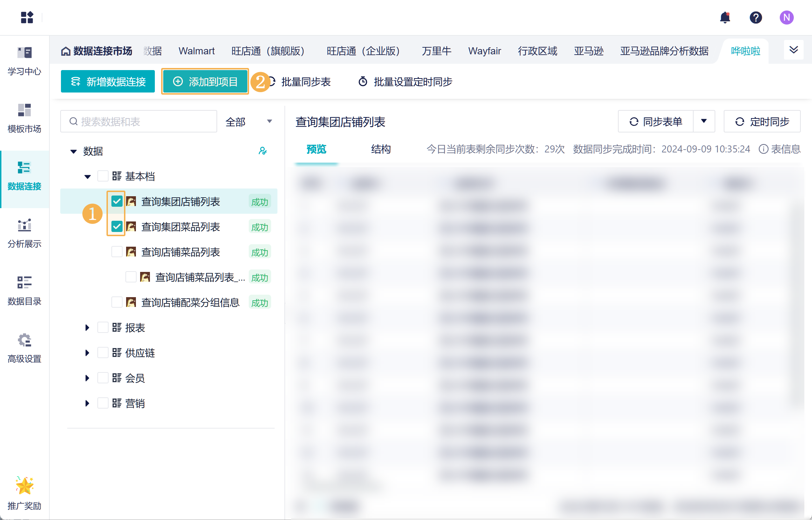This screenshot has height=520, width=812.
Task: Click the 供应链 folder grid icon
Action: (117, 353)
